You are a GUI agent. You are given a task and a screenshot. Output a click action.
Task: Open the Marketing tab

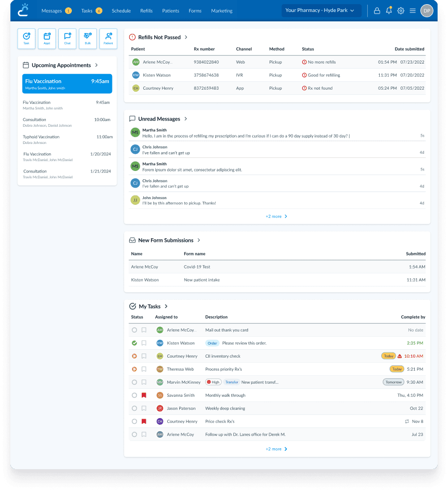[222, 10]
